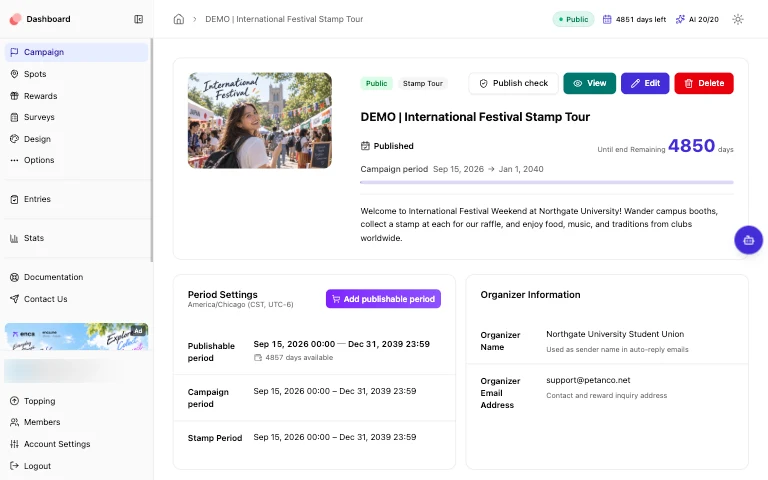The height and width of the screenshot is (480, 768).
Task: Click the Stamp Period date range
Action: click(335, 437)
